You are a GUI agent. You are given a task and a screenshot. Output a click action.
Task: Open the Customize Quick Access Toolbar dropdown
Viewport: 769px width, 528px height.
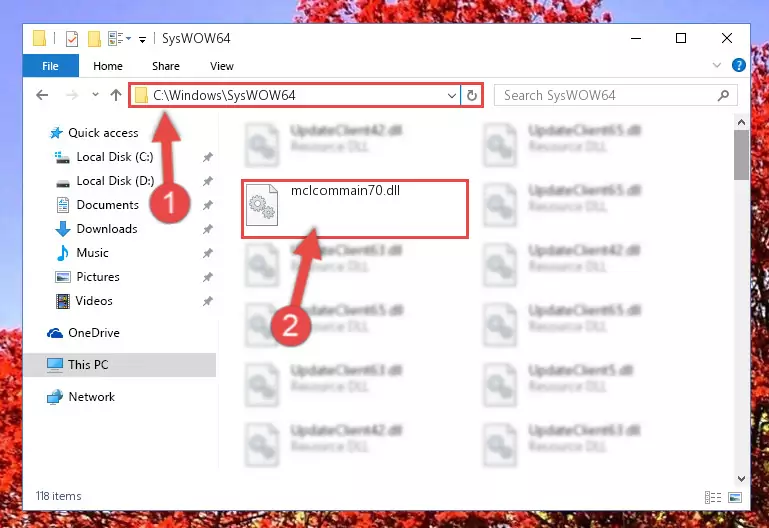pos(142,39)
